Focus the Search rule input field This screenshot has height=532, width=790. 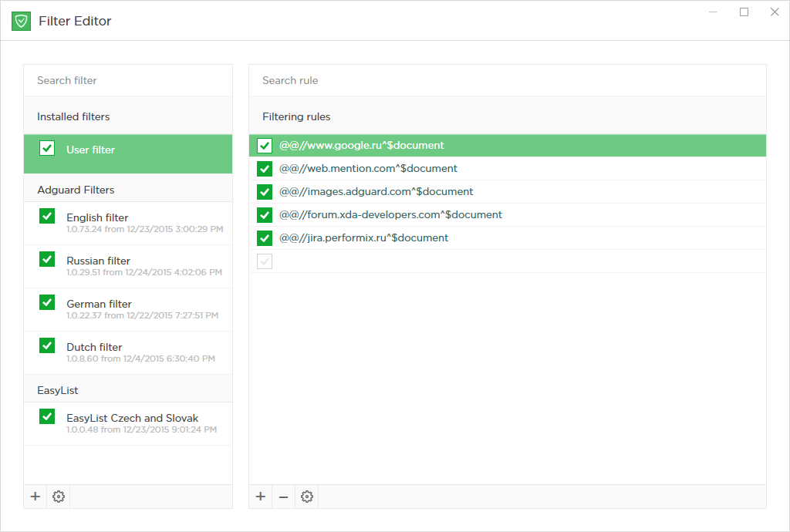pos(508,80)
